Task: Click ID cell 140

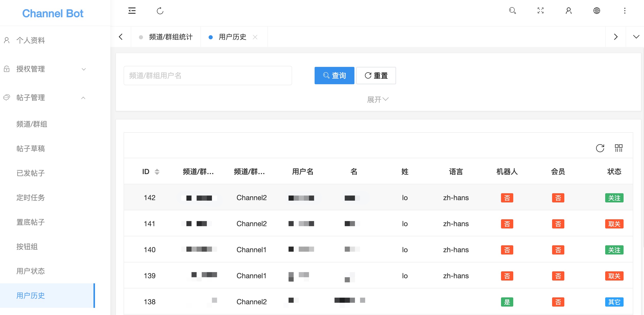Action: click(149, 250)
